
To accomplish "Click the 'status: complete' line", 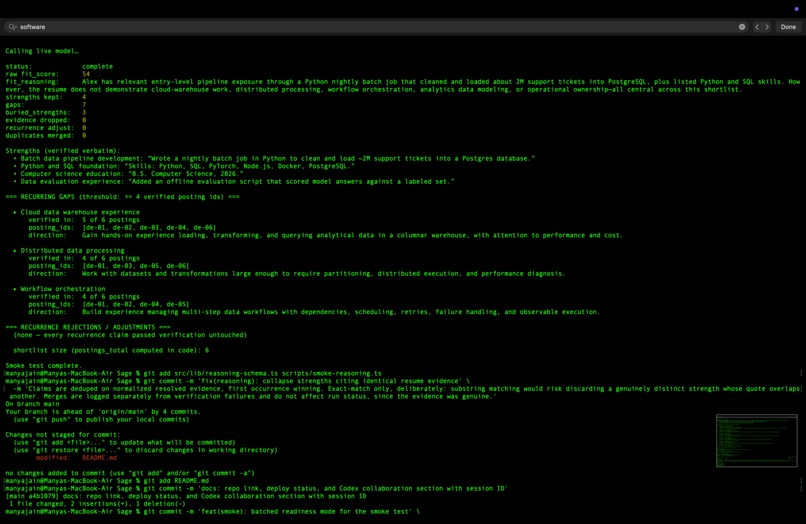I will [59, 66].
